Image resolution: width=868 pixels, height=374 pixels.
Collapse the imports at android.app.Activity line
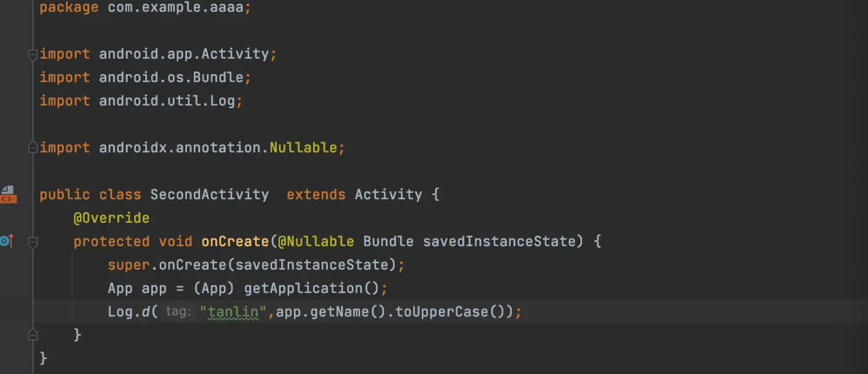[33, 54]
